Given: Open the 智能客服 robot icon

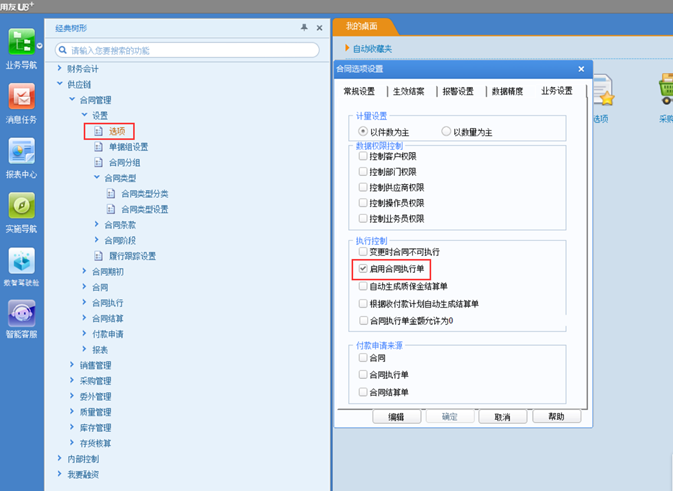Looking at the screenshot, I should 21,313.
